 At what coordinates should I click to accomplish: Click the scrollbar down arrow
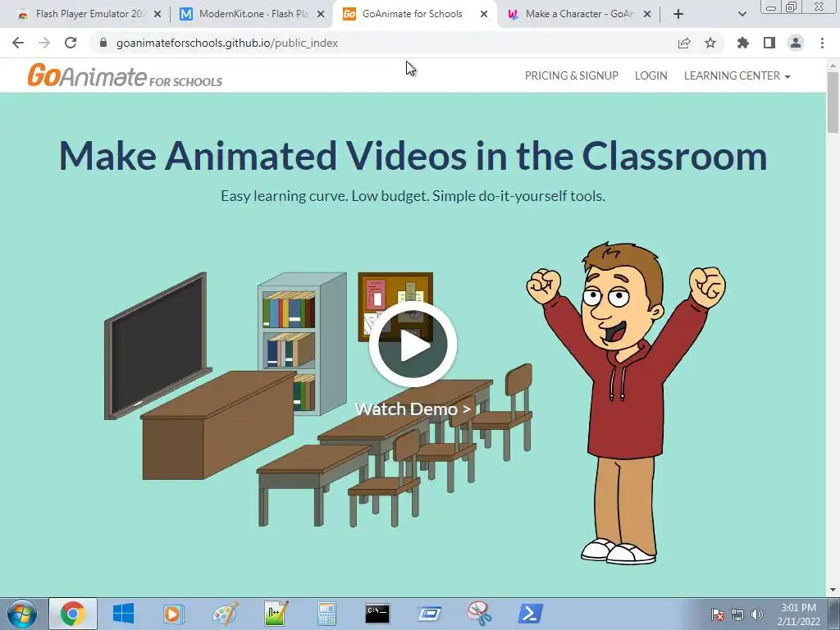[x=833, y=591]
